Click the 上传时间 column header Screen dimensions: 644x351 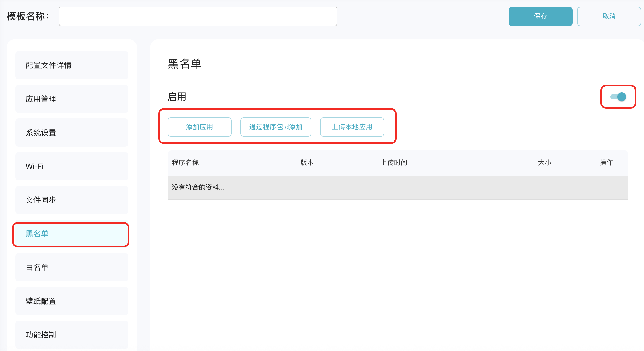[x=394, y=162]
